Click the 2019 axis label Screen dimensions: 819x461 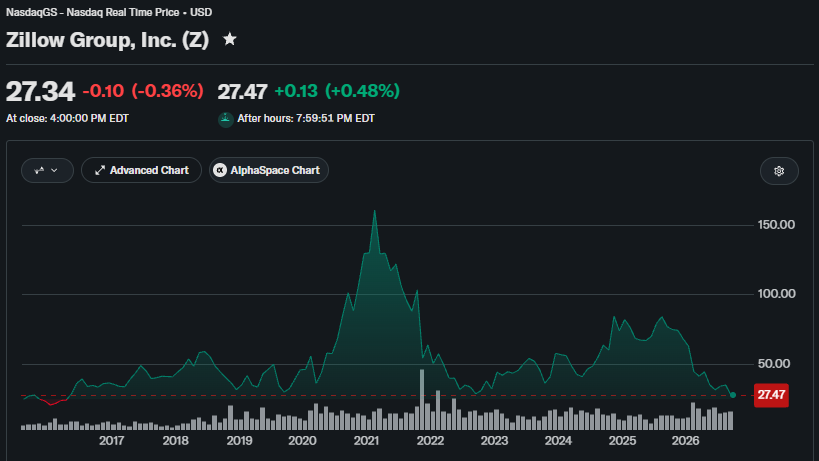tap(239, 441)
